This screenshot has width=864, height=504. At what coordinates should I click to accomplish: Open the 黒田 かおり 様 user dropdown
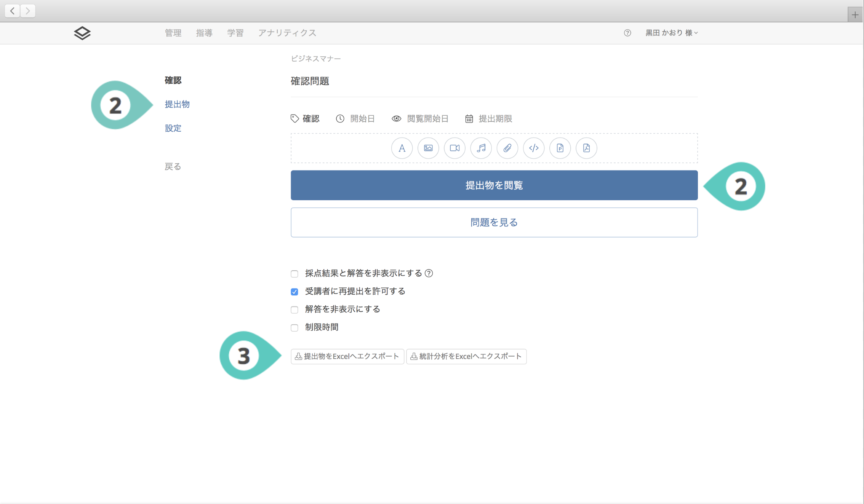[x=671, y=33]
